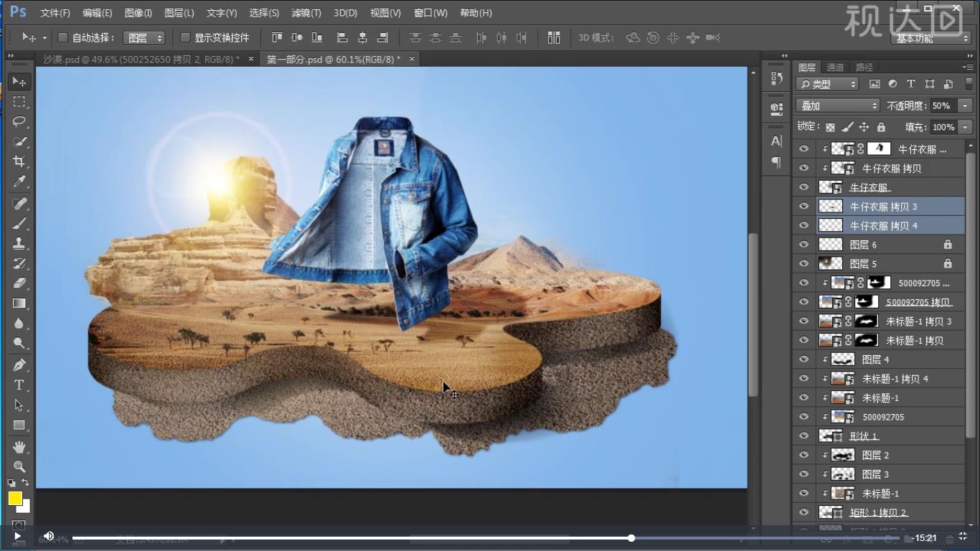The image size is (980, 551).
Task: Open the 滤镜(T) menu
Action: click(306, 13)
